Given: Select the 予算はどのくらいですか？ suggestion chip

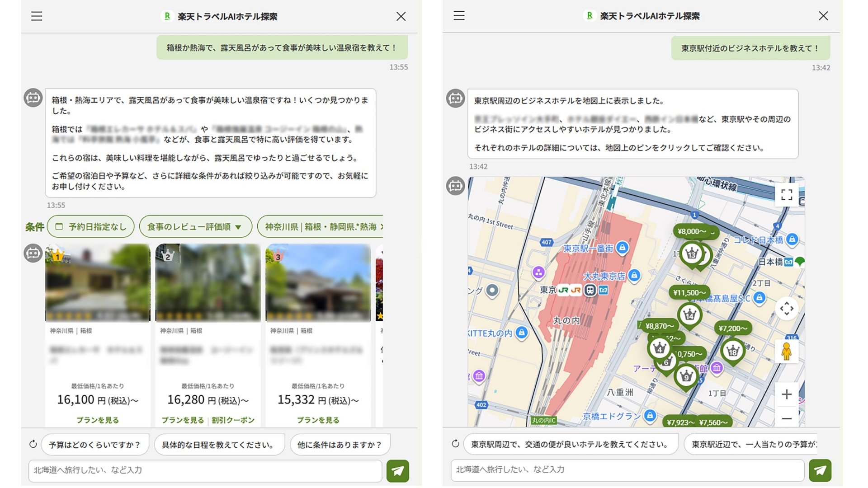Looking at the screenshot, I should tap(95, 444).
